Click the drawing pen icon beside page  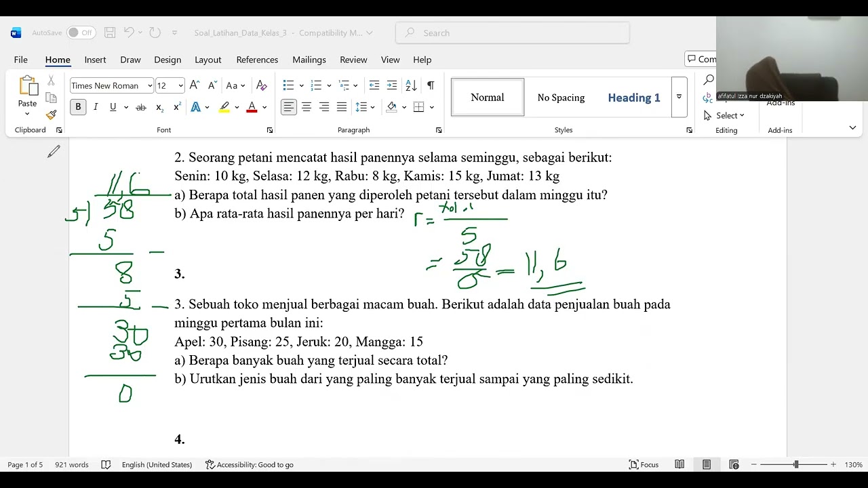pyautogui.click(x=54, y=152)
